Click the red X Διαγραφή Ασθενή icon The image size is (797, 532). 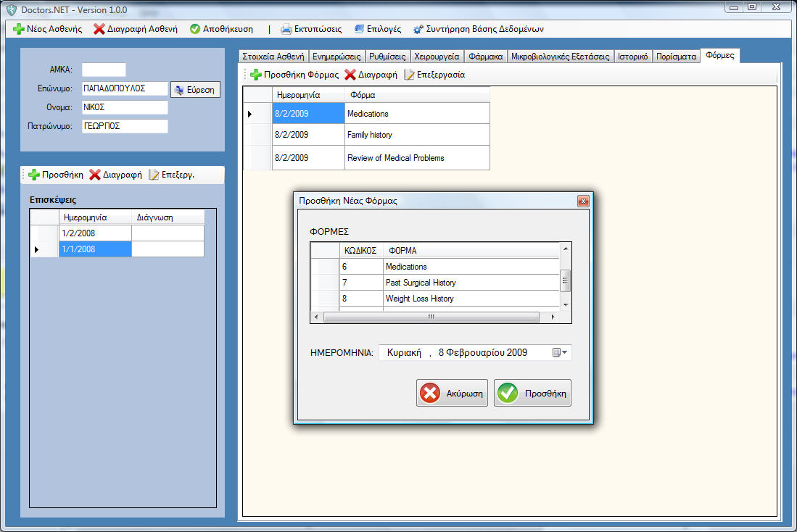click(x=98, y=30)
